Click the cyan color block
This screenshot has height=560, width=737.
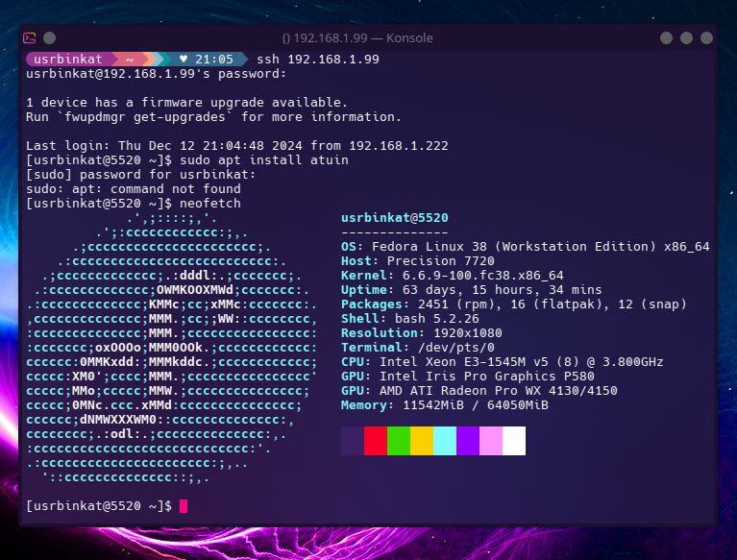pos(445,441)
